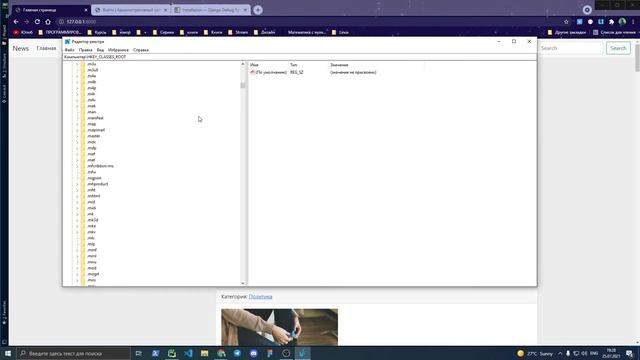The image size is (640, 360).
Task: Open the Избранное menu in Registry Editor
Action: 118,50
